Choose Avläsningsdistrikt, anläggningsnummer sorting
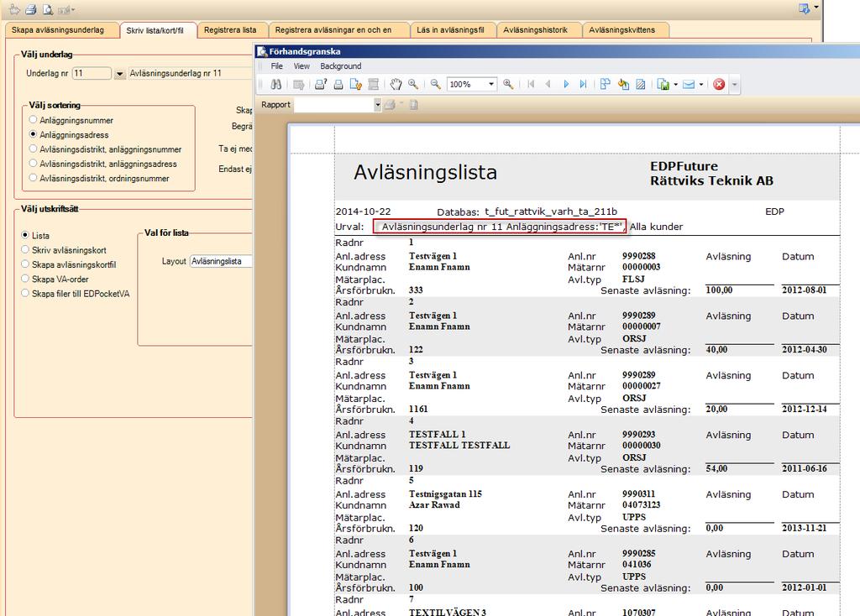Viewport: 860px width, 616px height. (x=105, y=149)
